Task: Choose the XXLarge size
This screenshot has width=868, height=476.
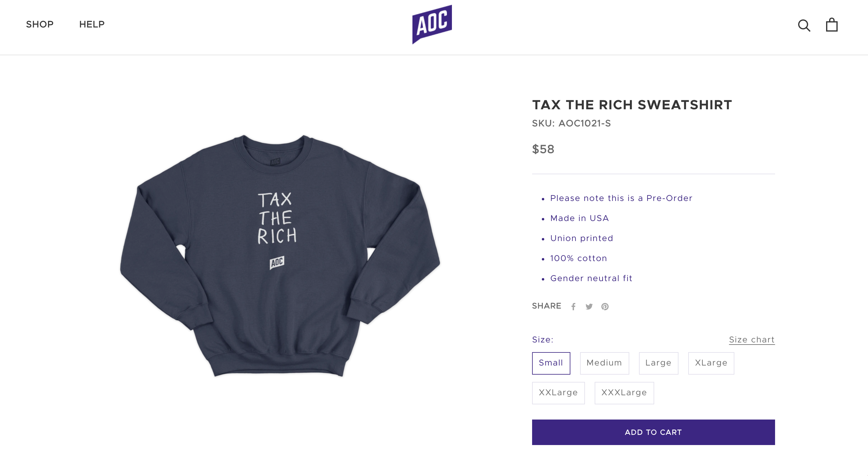Action: pyautogui.click(x=558, y=393)
